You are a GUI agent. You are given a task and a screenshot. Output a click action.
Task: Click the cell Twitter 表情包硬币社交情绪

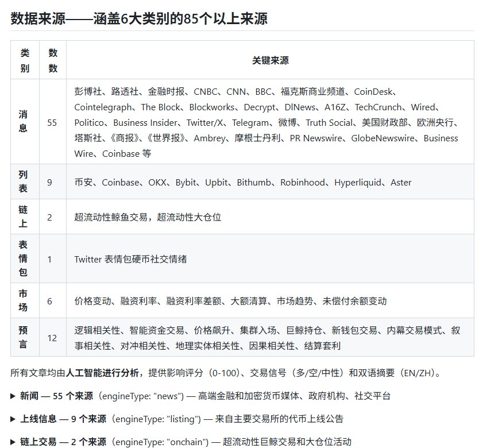pyautogui.click(x=271, y=258)
